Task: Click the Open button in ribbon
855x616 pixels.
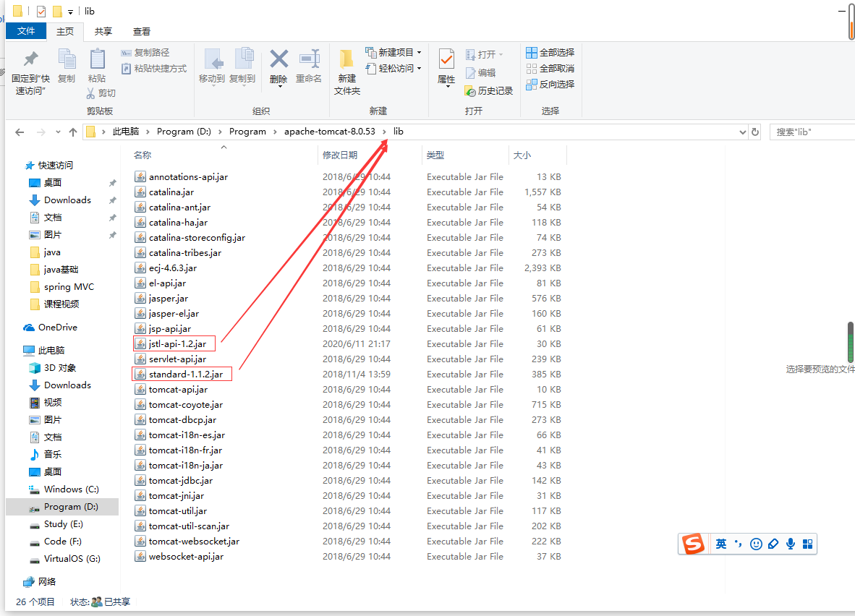Action: click(x=484, y=54)
